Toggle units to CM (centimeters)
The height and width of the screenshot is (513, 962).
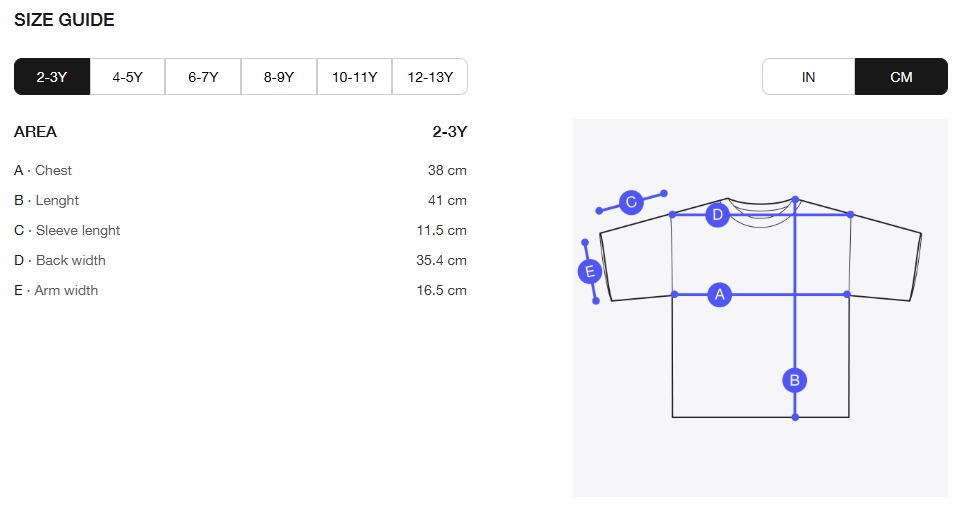(901, 77)
